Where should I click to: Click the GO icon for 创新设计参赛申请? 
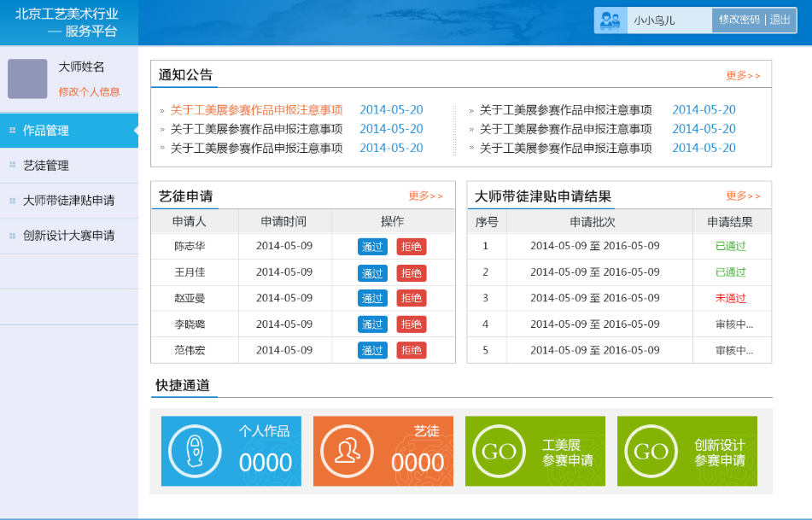click(x=651, y=451)
